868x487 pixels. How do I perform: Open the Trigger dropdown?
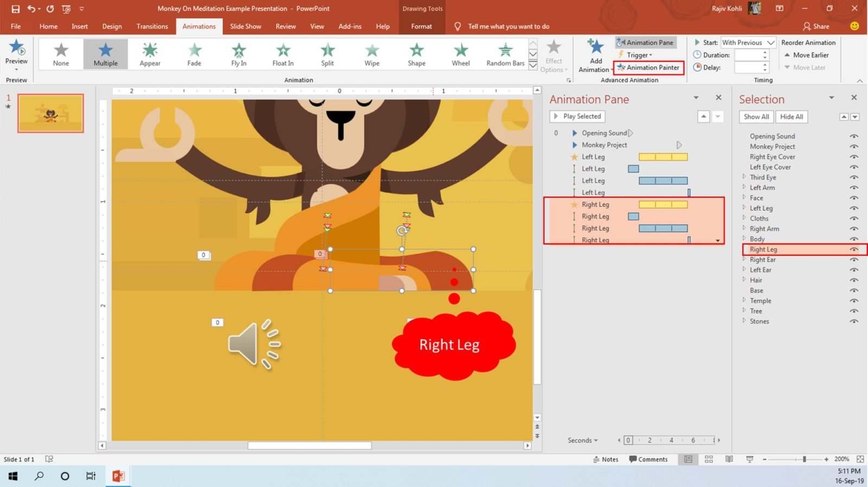click(x=639, y=55)
